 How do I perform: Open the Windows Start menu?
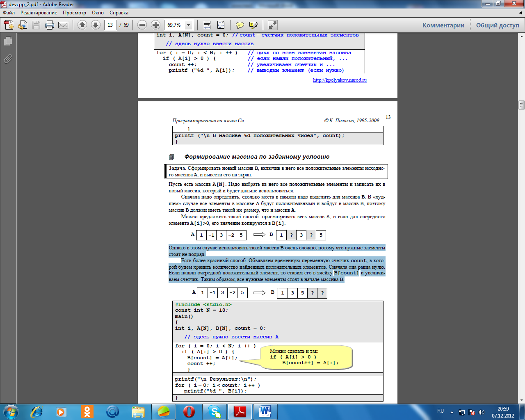tap(11, 411)
